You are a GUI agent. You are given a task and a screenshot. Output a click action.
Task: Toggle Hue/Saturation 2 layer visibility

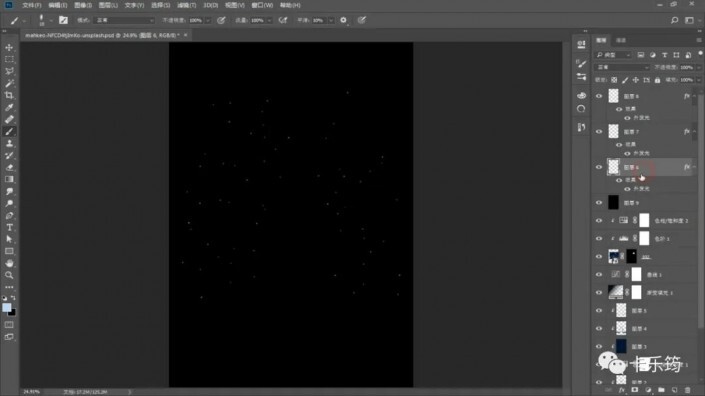tap(599, 221)
